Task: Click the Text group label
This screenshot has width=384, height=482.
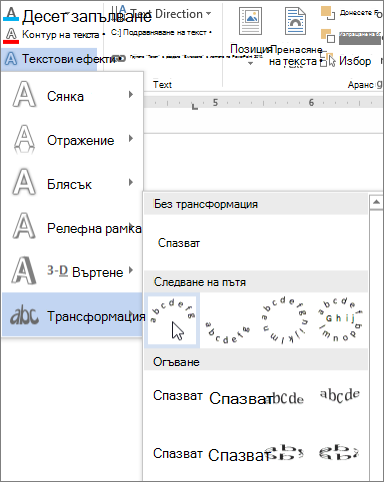Action: coord(162,85)
